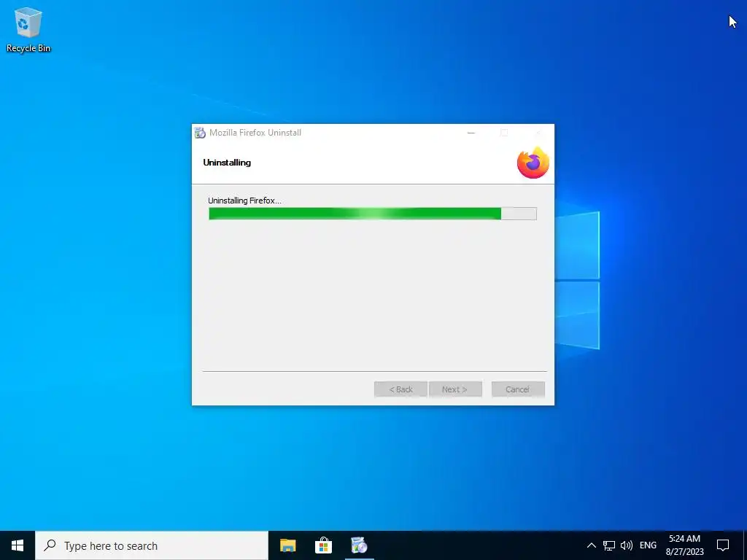This screenshot has height=560, width=747.
Task: Switch the ENG input language indicator
Action: tap(648, 545)
